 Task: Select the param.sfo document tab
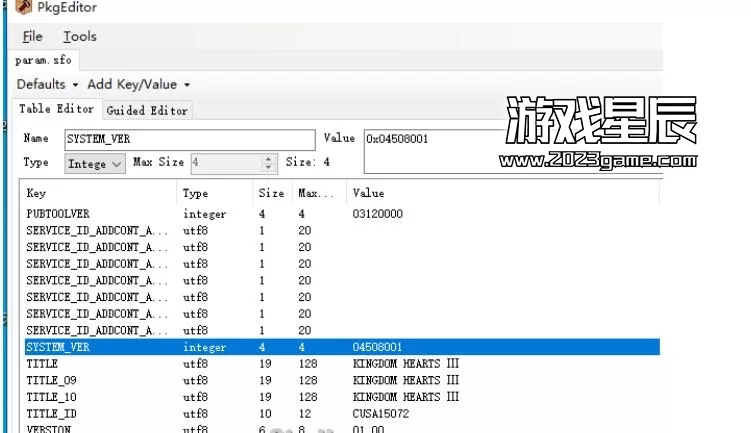point(41,61)
